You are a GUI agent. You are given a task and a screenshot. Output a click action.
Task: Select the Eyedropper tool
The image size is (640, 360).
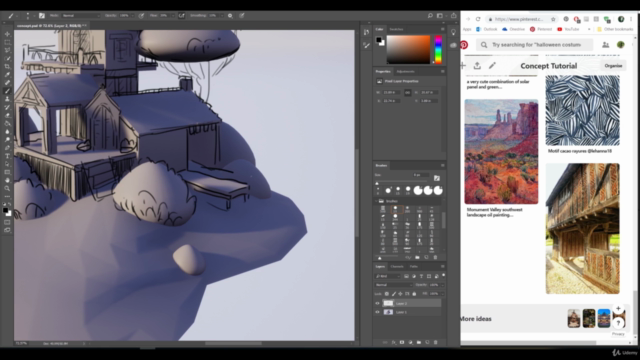7,75
